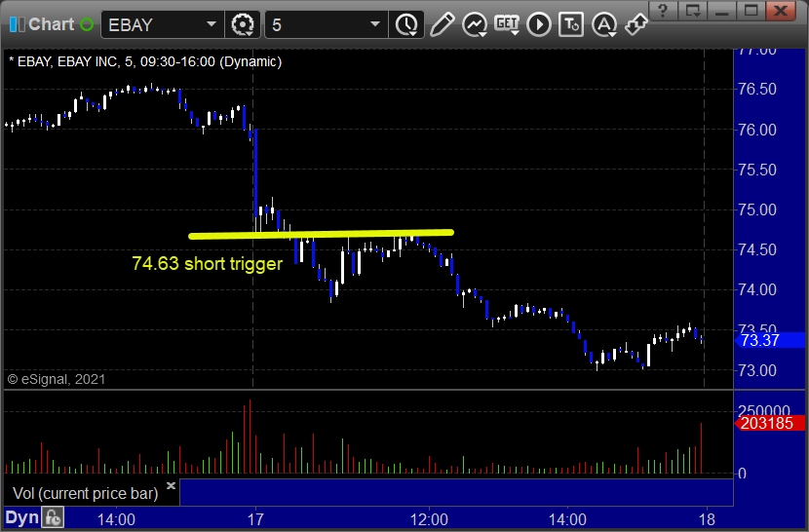The image size is (809, 532).
Task: Click the 74.50 price axis label
Action: coord(757,249)
